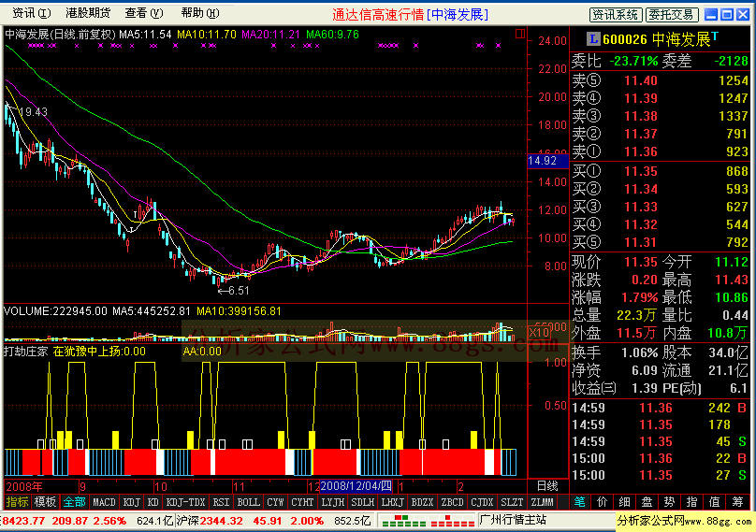
Task: Switch to the ZBCD indicator
Action: [x=452, y=502]
